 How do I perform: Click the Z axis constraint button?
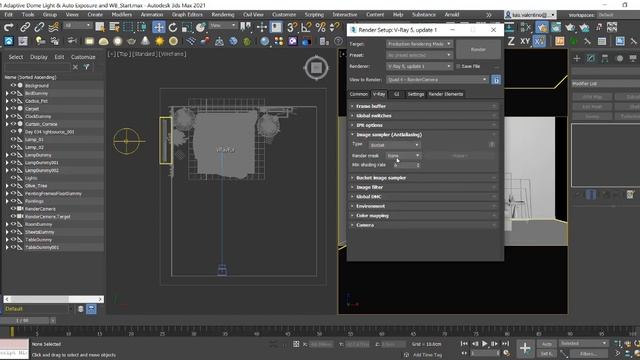(x=511, y=41)
